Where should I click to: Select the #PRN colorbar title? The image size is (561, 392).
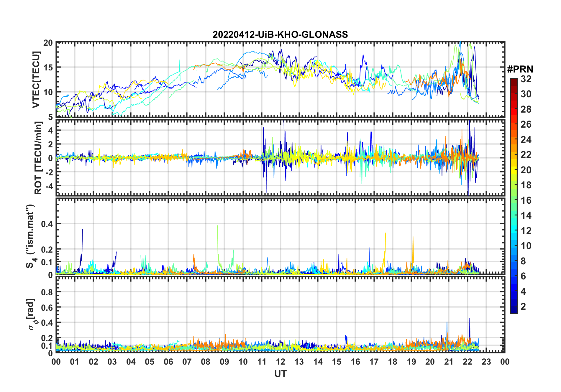pyautogui.click(x=520, y=69)
